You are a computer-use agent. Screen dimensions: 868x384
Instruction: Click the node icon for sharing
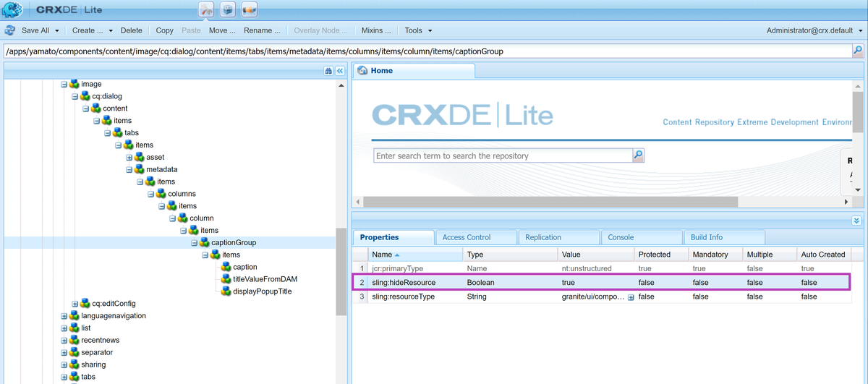click(75, 364)
